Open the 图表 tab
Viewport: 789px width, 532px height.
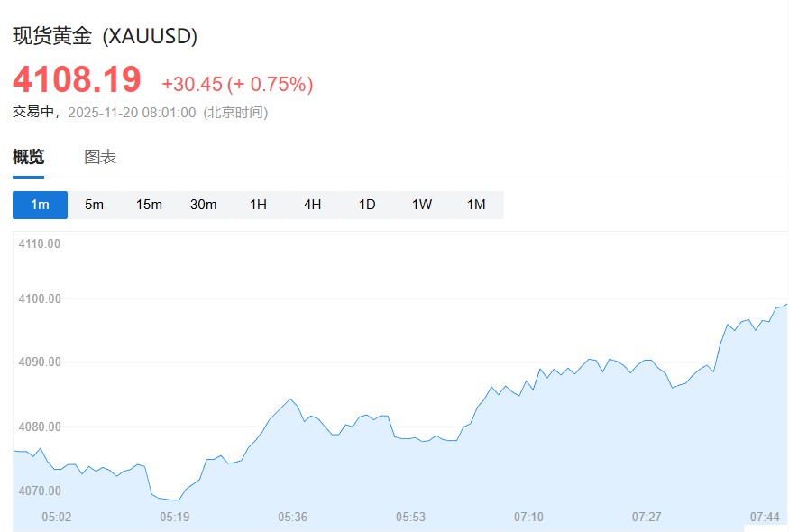click(x=100, y=157)
